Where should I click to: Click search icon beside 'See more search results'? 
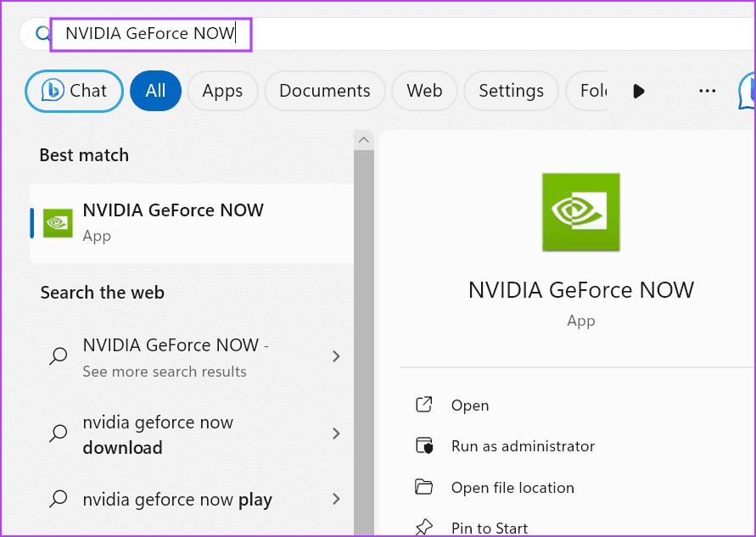(x=59, y=356)
